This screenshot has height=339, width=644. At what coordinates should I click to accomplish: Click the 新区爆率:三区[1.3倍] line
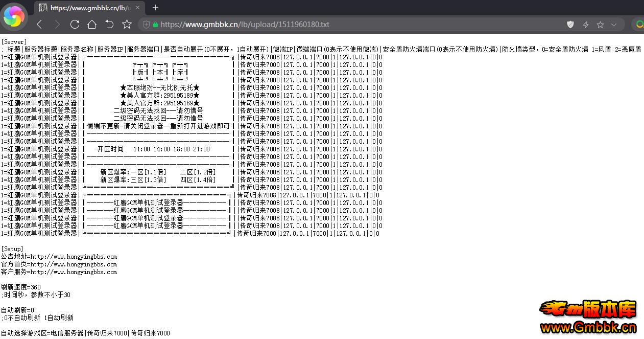158,180
